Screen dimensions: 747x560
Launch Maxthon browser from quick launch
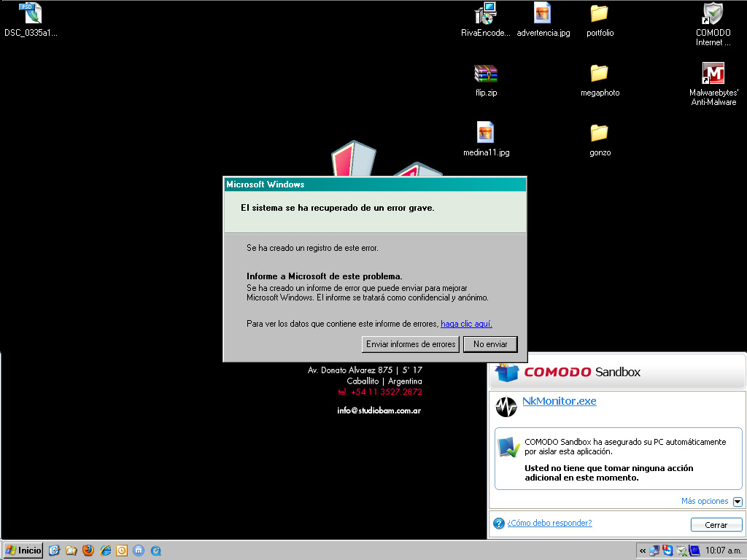[139, 551]
